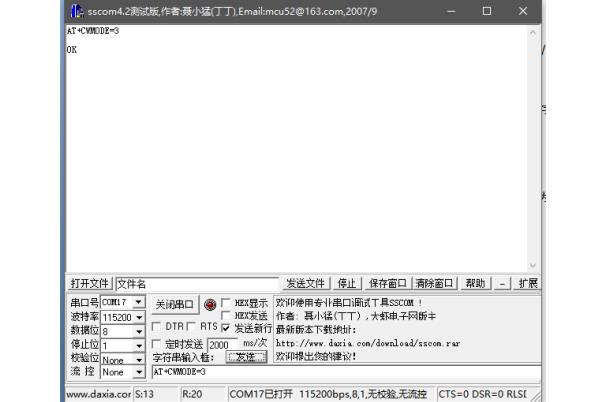Enable the 定时发送 timed send checkbox
Screen dimensions: 600x402
tap(157, 344)
